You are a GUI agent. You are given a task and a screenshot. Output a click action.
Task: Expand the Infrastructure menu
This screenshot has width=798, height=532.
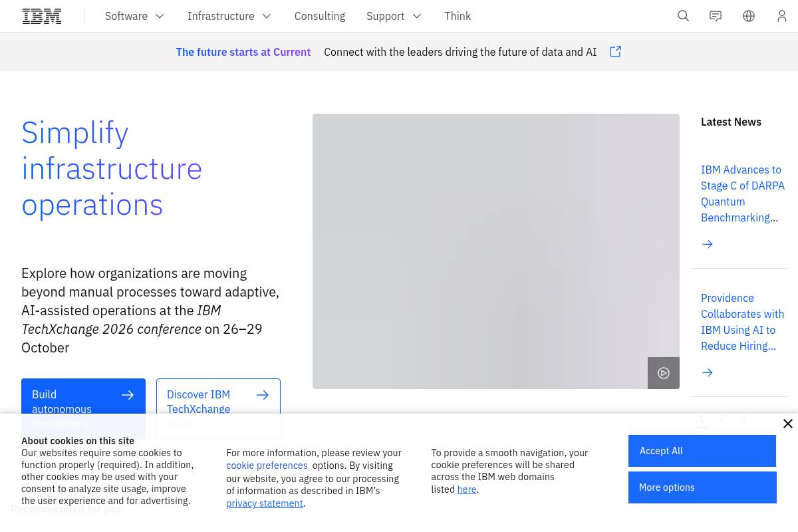(229, 16)
